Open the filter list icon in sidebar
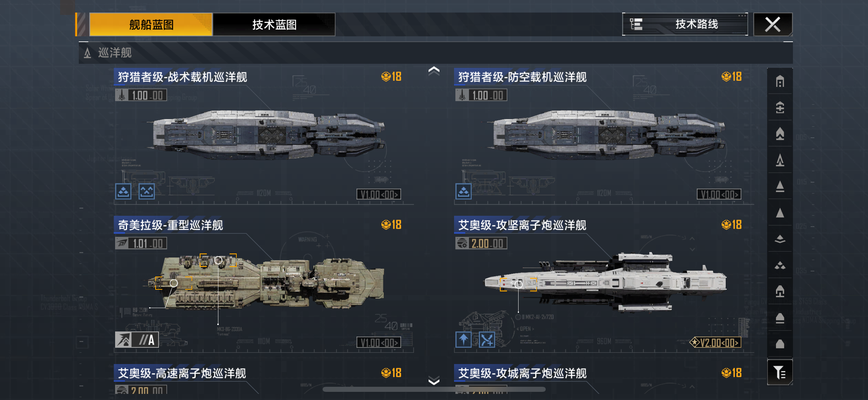Viewport: 868px width, 400px height. pyautogui.click(x=780, y=372)
